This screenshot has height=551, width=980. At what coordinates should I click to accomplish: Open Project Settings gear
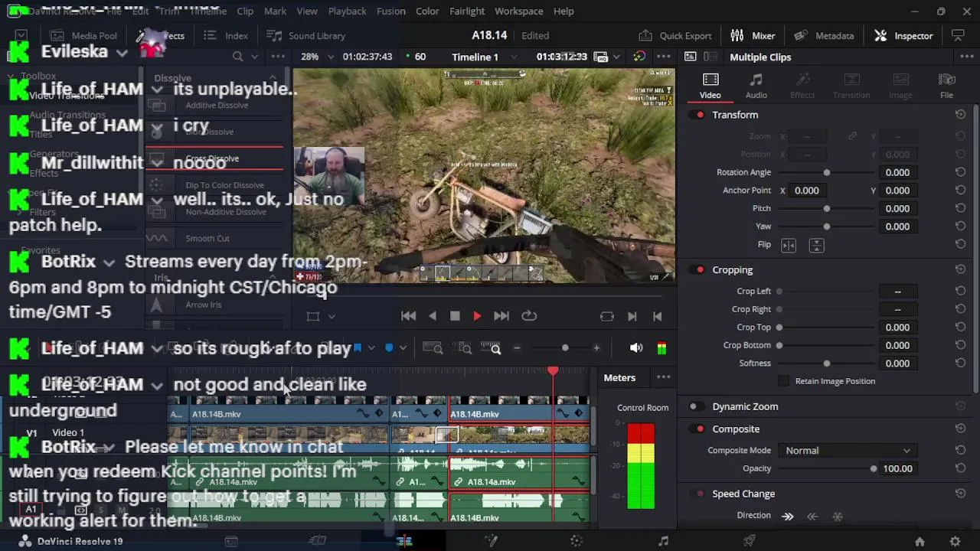tap(955, 541)
